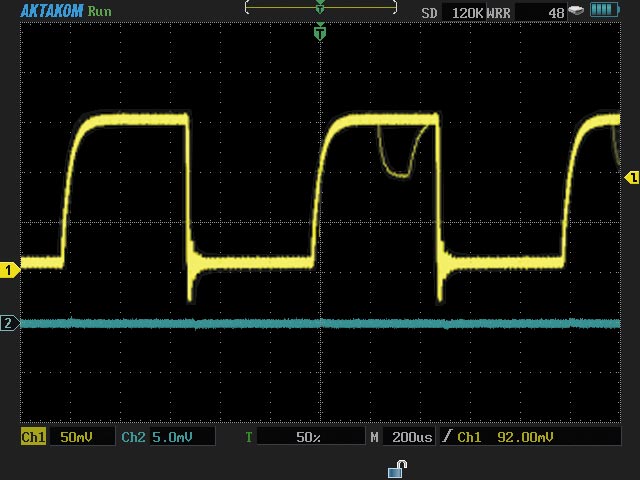
Task: Click the yellow trigger level arrow
Action: click(x=631, y=177)
